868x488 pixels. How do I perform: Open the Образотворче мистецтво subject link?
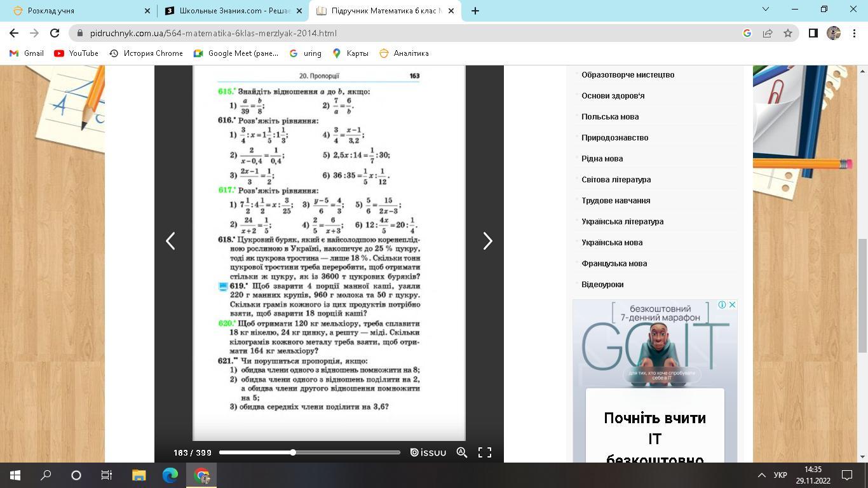click(x=628, y=75)
